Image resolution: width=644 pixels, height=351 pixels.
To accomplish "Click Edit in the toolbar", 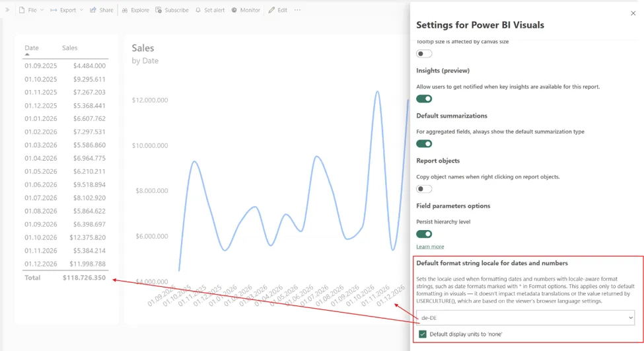I will 277,10.
